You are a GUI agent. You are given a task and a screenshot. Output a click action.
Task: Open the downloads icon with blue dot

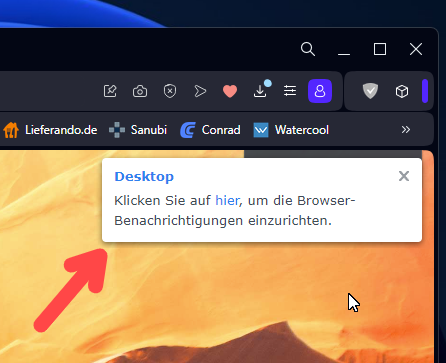pos(261,89)
